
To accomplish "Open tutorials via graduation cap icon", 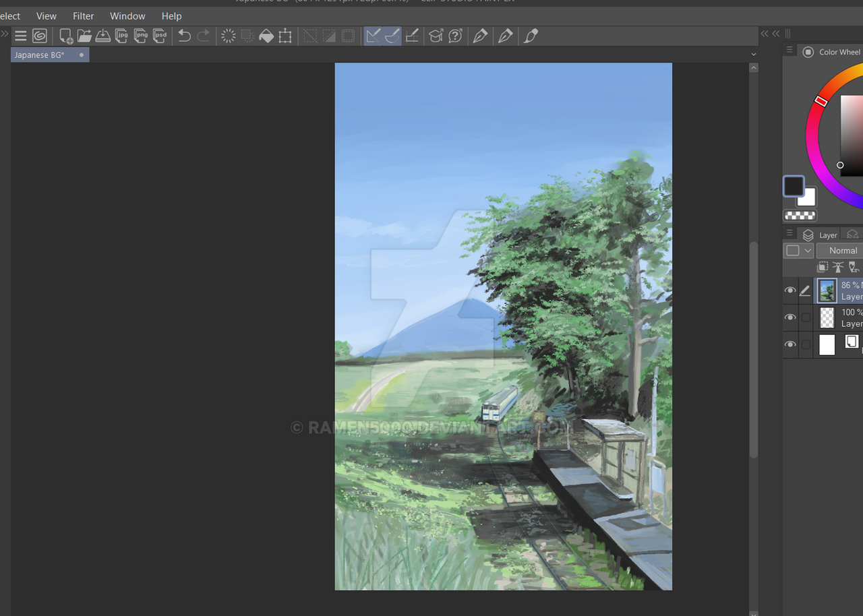I will tap(436, 36).
